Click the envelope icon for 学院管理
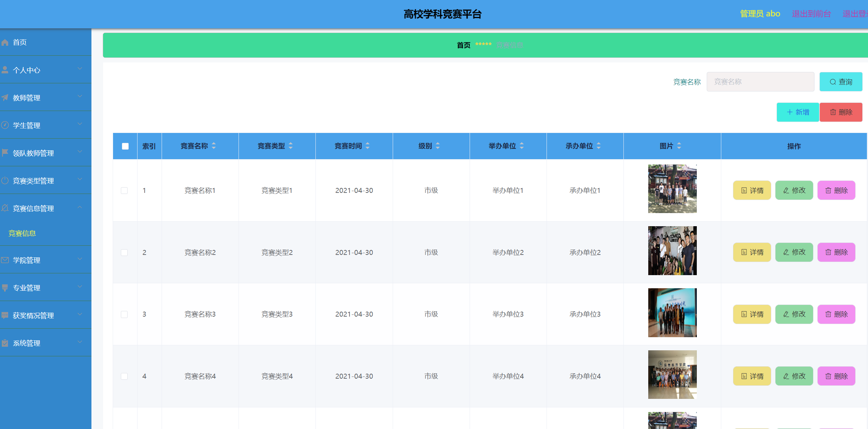This screenshot has height=429, width=868. tap(5, 260)
